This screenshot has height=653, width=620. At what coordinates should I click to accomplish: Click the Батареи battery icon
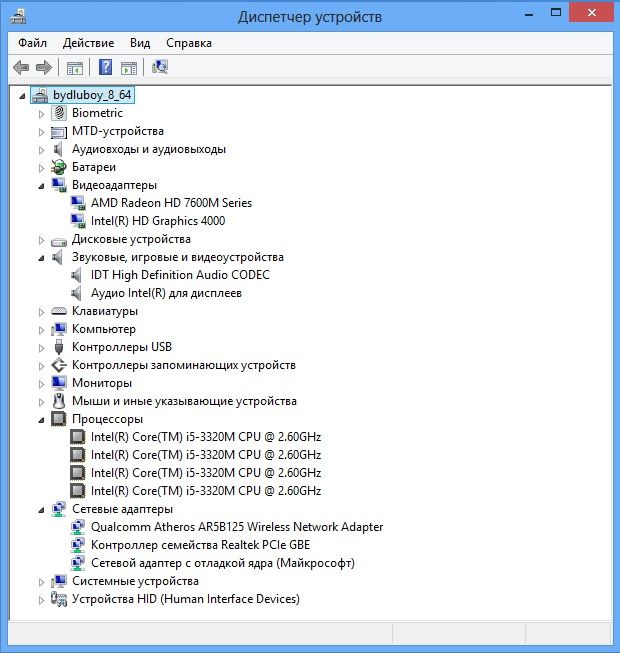click(59, 167)
